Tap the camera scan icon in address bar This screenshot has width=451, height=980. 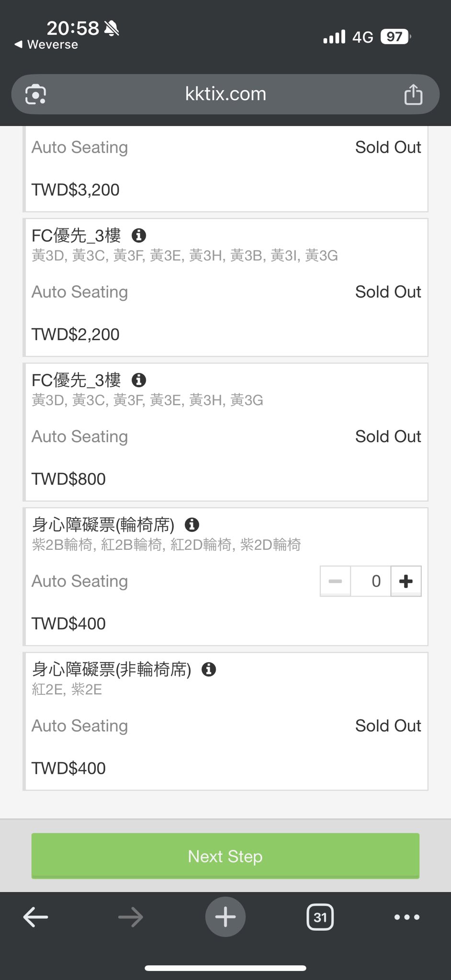(36, 94)
